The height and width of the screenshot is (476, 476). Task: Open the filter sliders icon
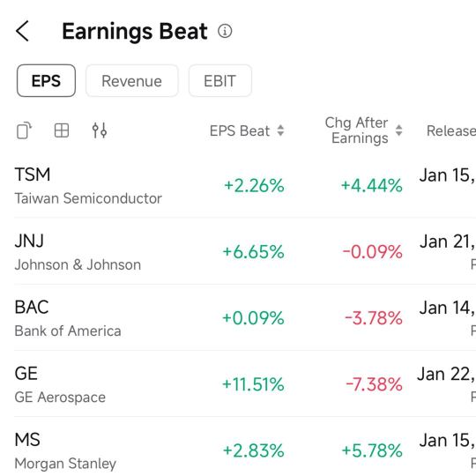click(100, 130)
